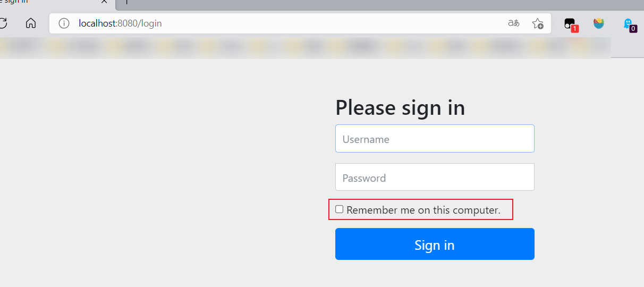Add this page to favorites
This screenshot has width=644, height=287.
click(x=538, y=23)
